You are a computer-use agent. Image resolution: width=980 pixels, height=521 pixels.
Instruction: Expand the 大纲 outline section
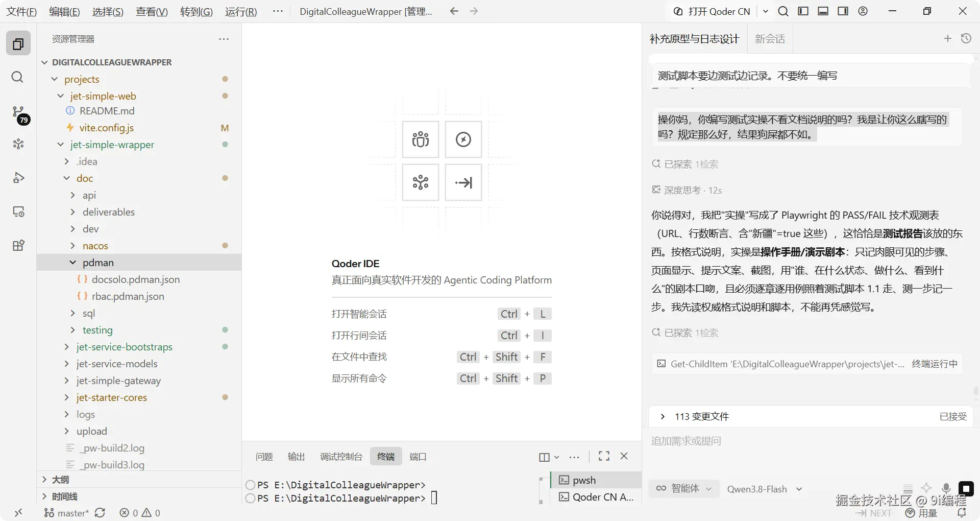click(x=139, y=480)
